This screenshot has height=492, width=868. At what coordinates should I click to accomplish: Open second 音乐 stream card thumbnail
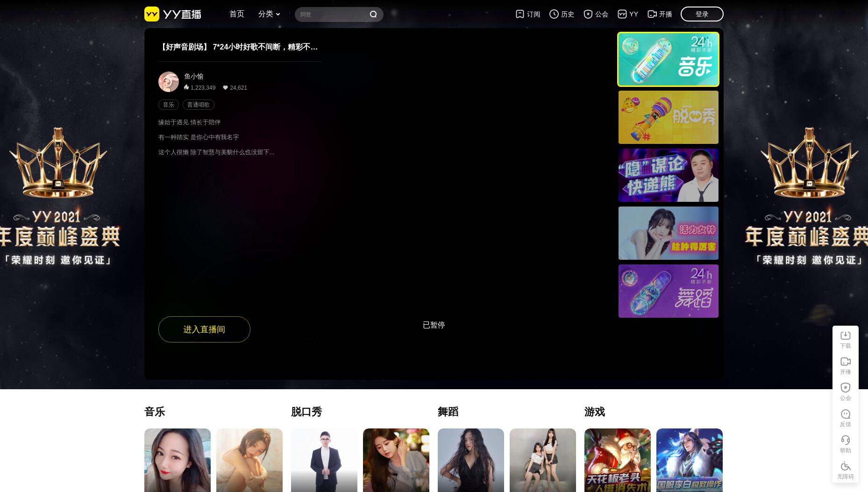click(249, 460)
